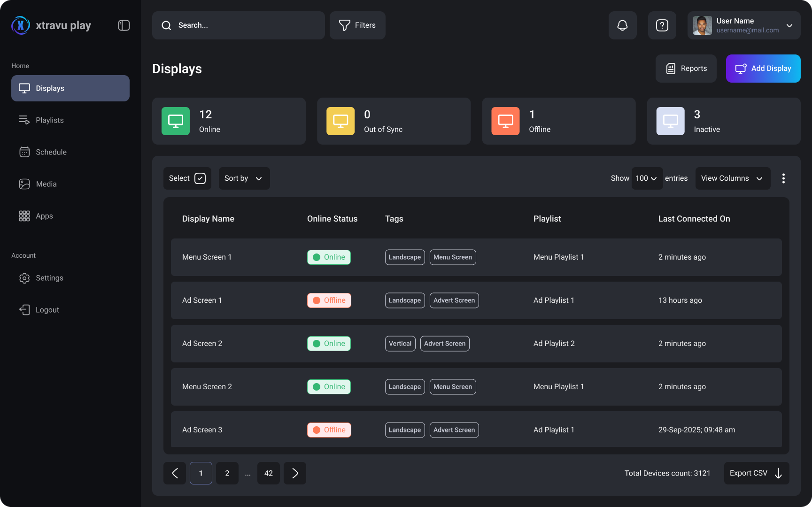Click the xtravu play logo icon
Viewport: 812px width, 507px height.
tap(21, 25)
